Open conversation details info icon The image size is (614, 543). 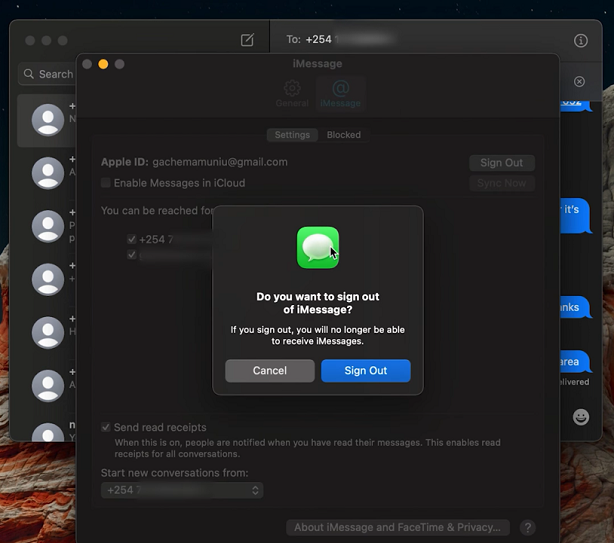[581, 40]
